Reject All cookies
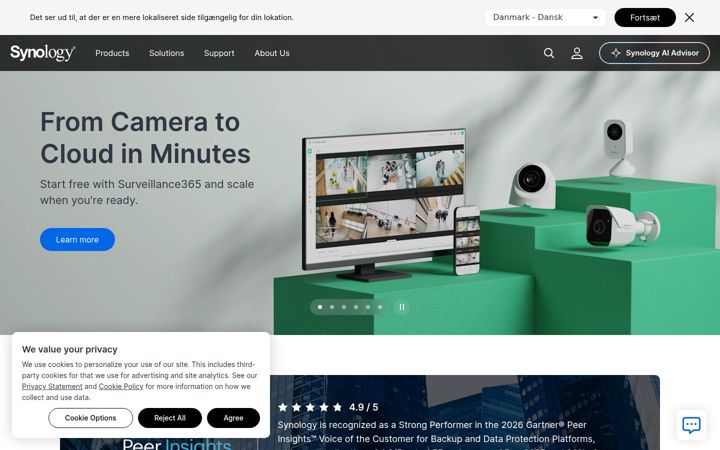The width and height of the screenshot is (720, 450). (170, 418)
